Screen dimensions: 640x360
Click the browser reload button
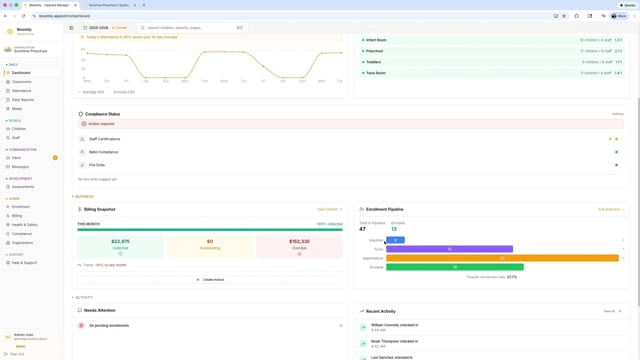click(23, 16)
